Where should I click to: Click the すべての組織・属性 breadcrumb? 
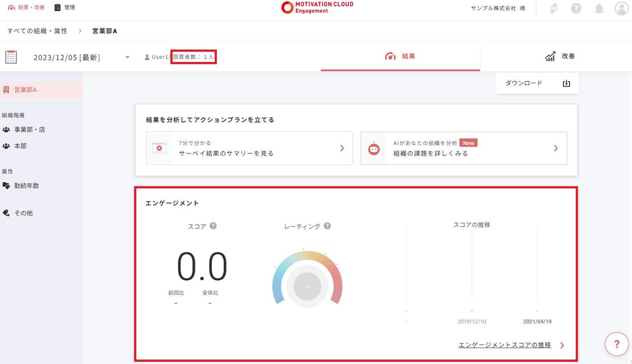pos(37,31)
